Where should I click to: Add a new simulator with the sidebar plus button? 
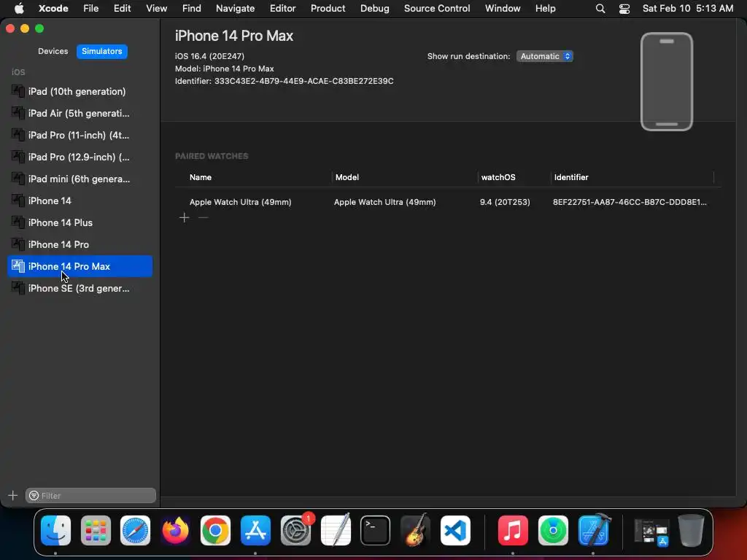coord(13,496)
